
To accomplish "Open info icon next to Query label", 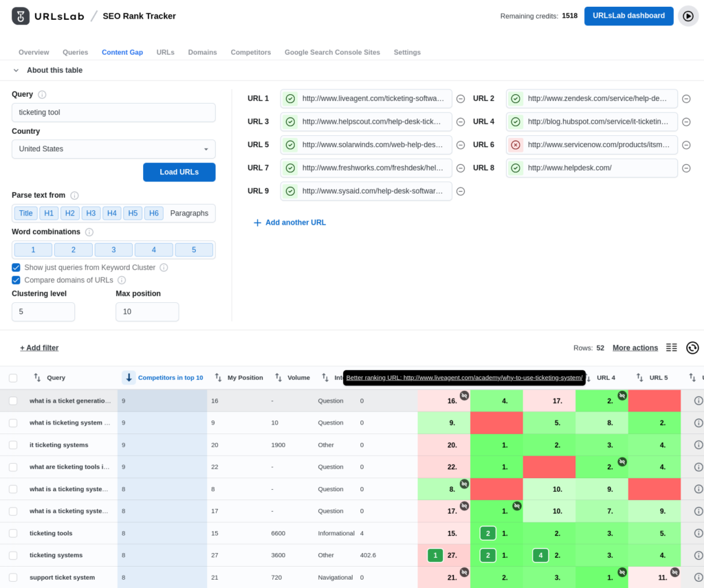I will pos(42,95).
